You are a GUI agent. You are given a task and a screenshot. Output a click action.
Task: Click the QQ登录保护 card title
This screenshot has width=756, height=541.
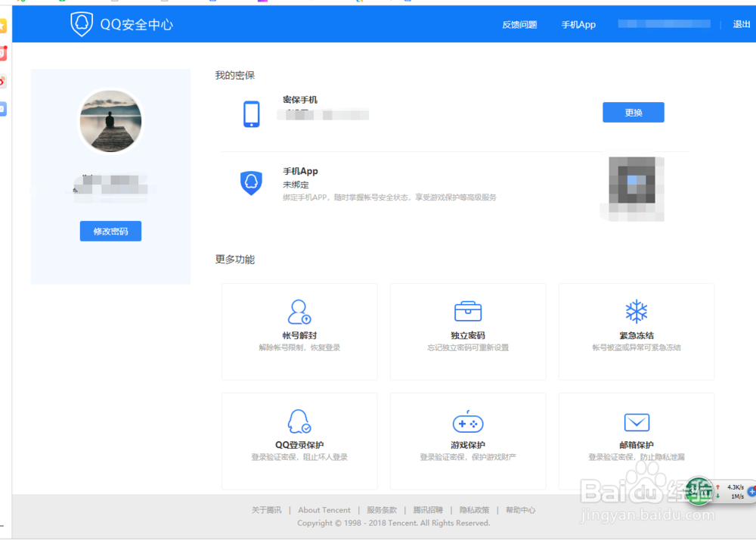coord(299,445)
